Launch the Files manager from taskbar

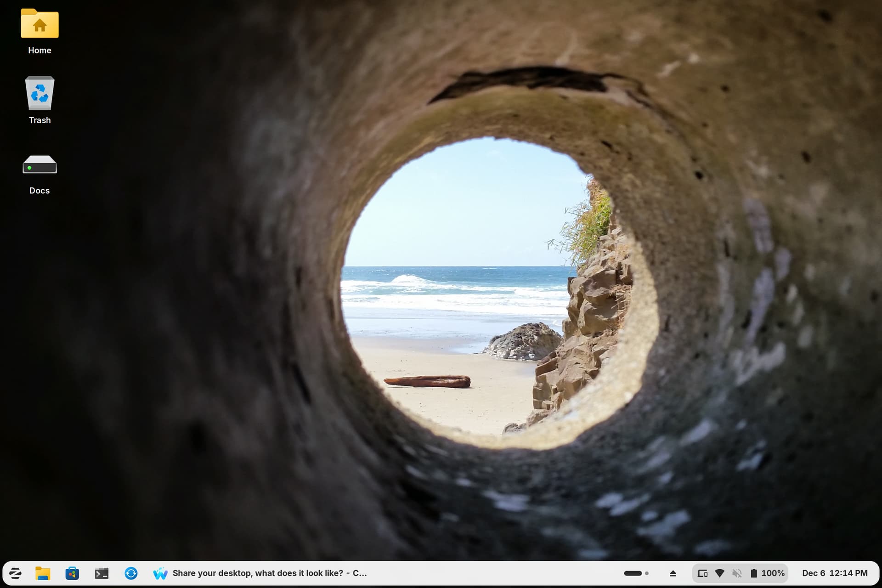coord(43,573)
